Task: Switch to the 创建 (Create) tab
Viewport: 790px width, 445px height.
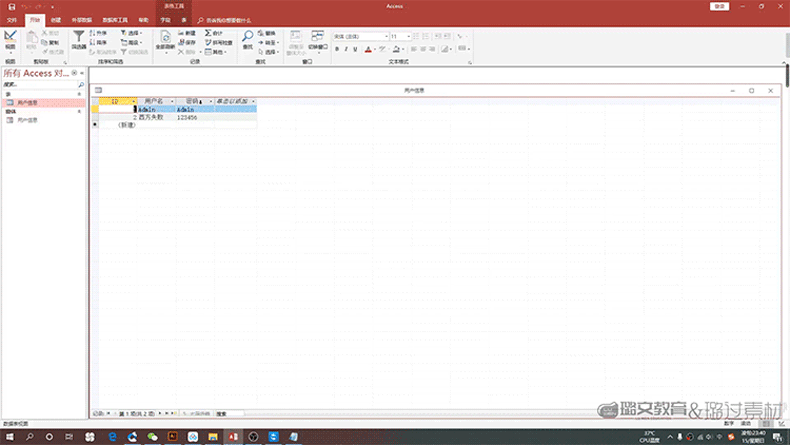Action: (x=55, y=20)
